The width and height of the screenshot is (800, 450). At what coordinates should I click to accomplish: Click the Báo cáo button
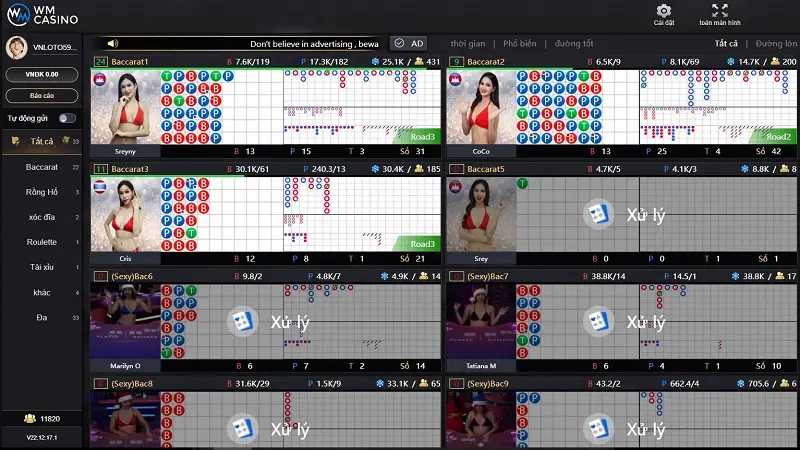42,95
